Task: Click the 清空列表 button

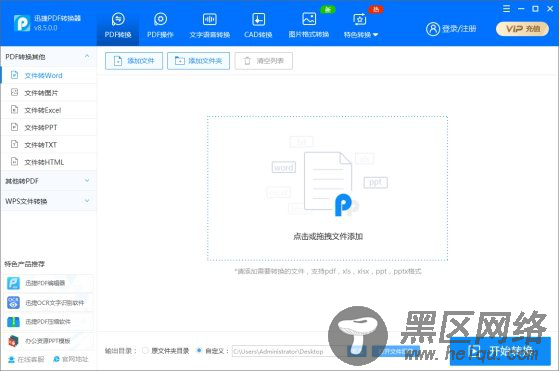Action: tap(264, 61)
